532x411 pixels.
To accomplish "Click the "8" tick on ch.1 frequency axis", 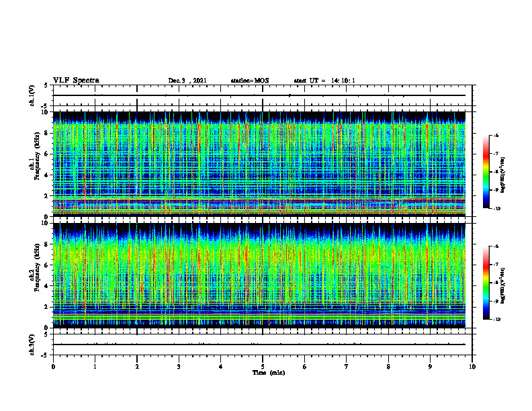I will (x=46, y=133).
